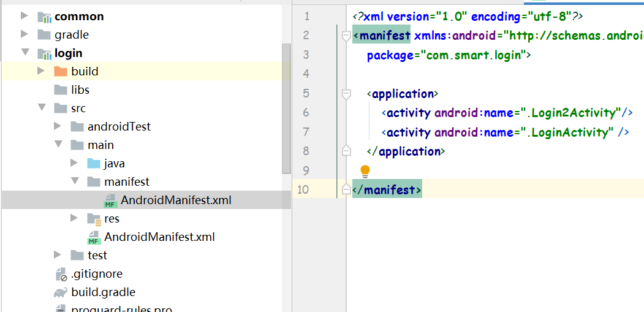Screen dimensions: 644x312
Task: Click the yellow lightbulb quick-fix icon
Action: click(x=365, y=172)
